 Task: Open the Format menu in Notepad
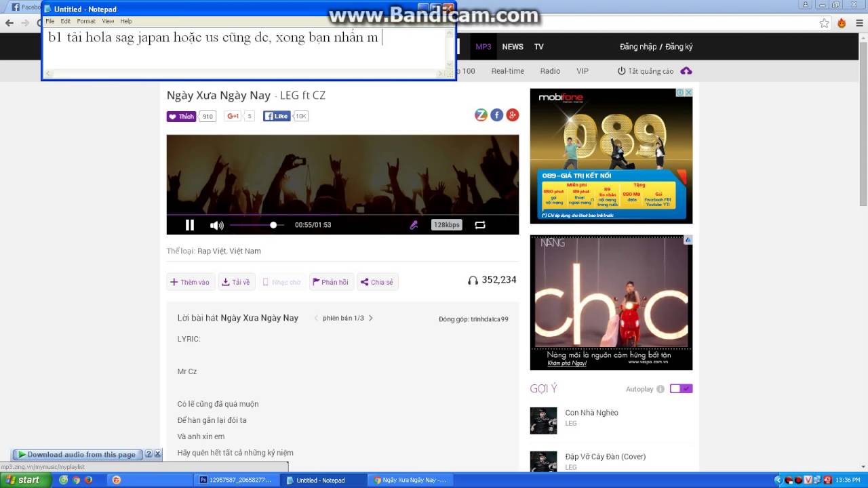(86, 21)
